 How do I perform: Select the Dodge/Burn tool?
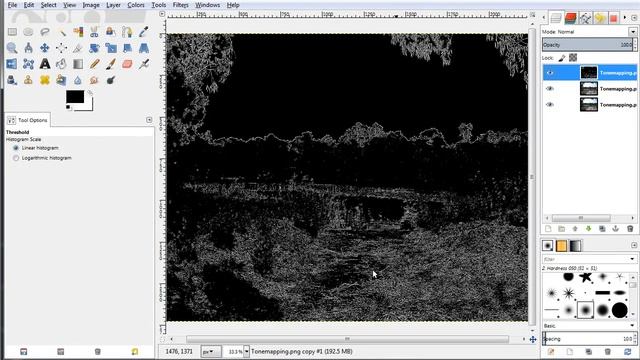click(x=111, y=80)
